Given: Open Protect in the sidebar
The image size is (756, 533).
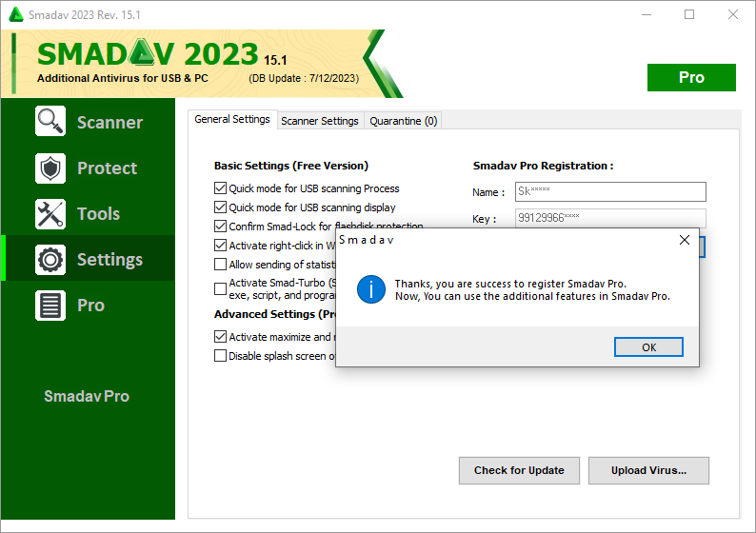Looking at the screenshot, I should pos(107,168).
